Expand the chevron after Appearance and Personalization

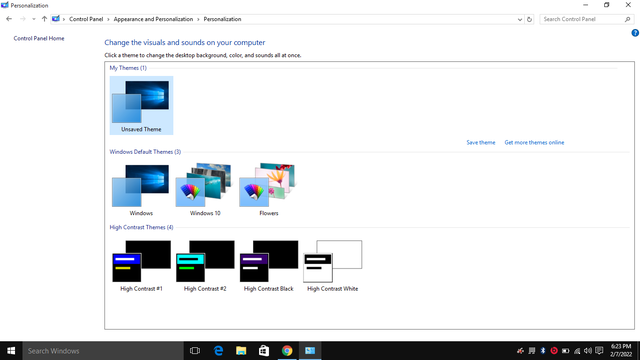pyautogui.click(x=198, y=19)
